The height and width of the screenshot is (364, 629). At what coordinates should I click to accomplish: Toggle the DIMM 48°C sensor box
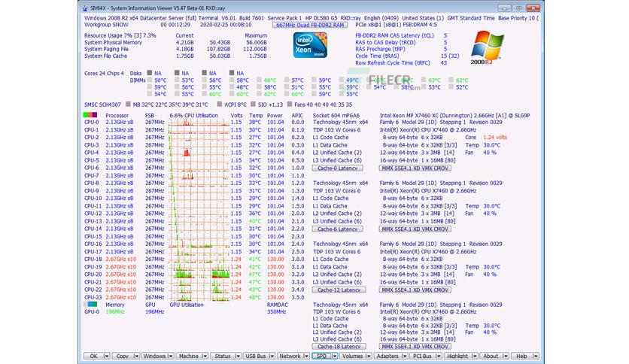coord(232,87)
